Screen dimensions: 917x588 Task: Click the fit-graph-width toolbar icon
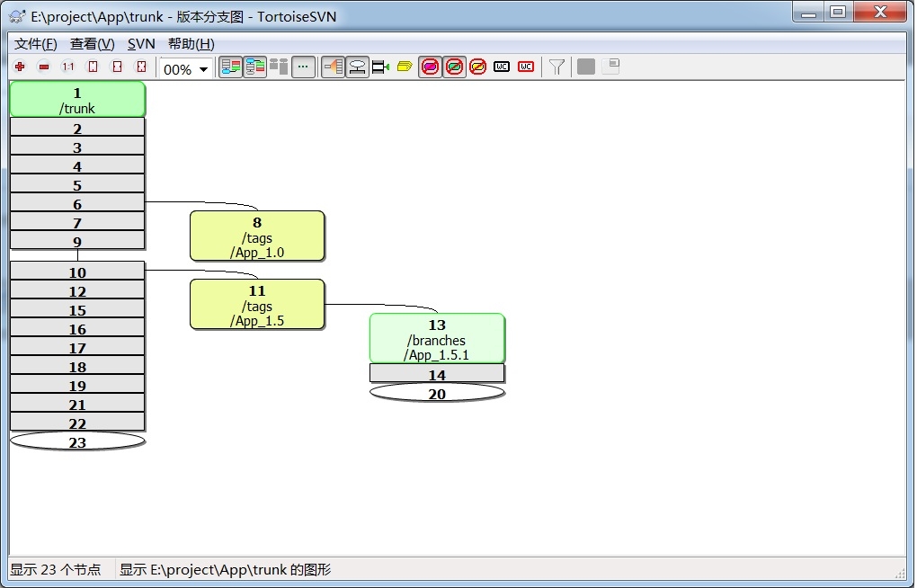118,67
